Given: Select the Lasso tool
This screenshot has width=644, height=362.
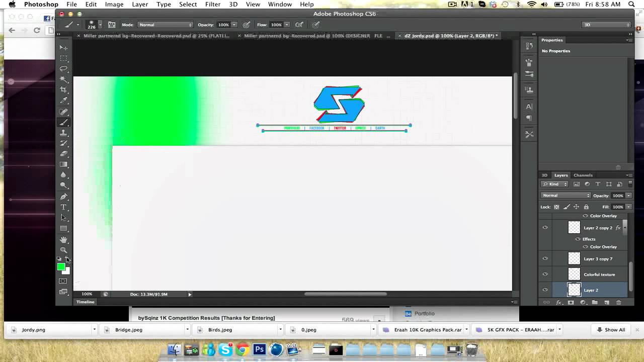Looking at the screenshot, I should point(63,69).
